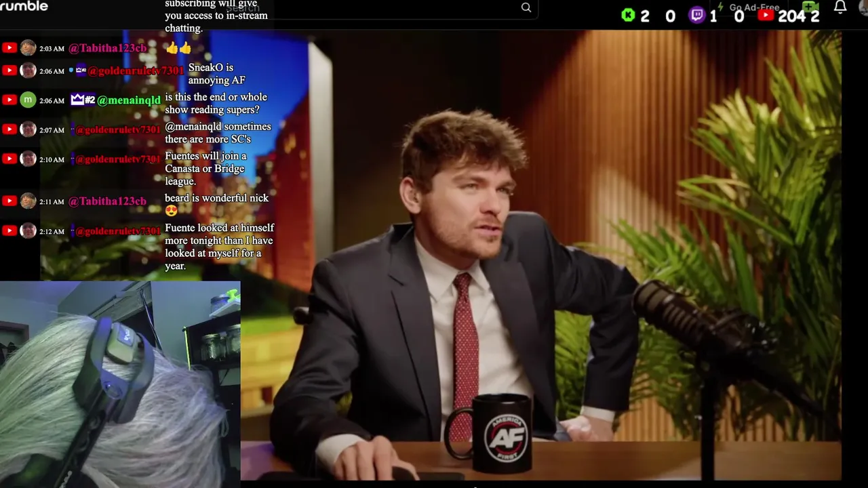This screenshot has width=868, height=488.
Task: Click the Tabitha123cb avatar at 2:11 AM
Action: pyautogui.click(x=28, y=201)
